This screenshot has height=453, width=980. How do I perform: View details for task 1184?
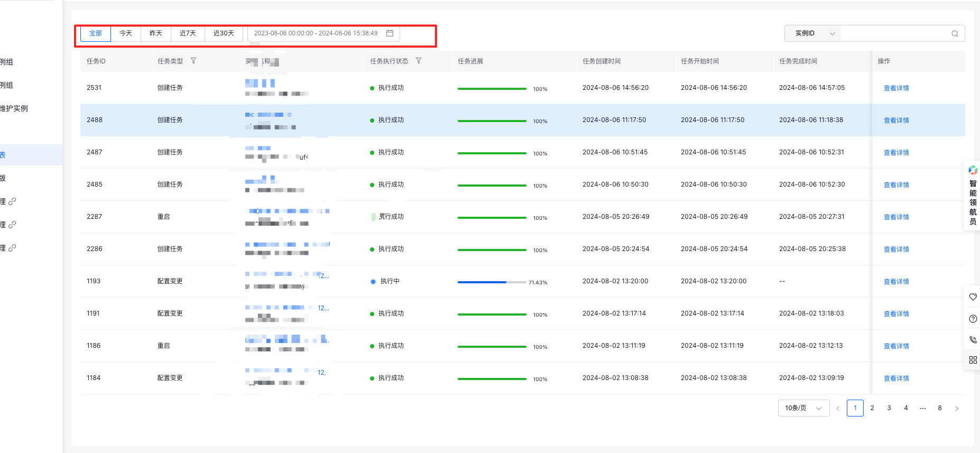(896, 378)
